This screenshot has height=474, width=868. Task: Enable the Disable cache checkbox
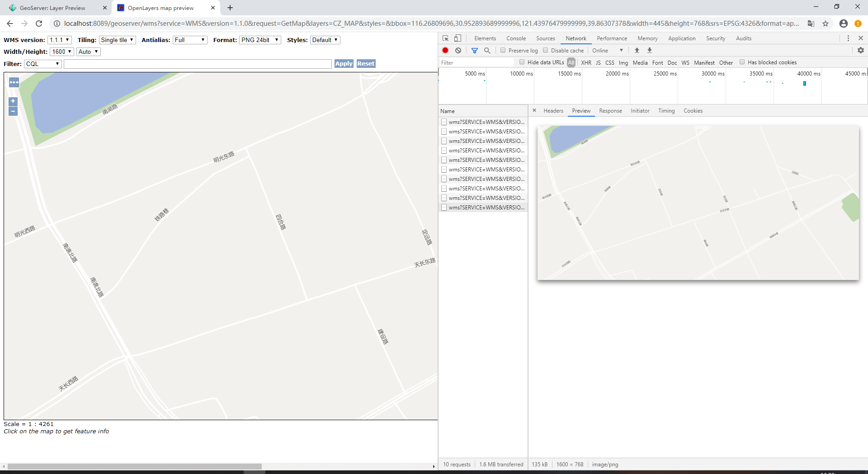pos(546,50)
